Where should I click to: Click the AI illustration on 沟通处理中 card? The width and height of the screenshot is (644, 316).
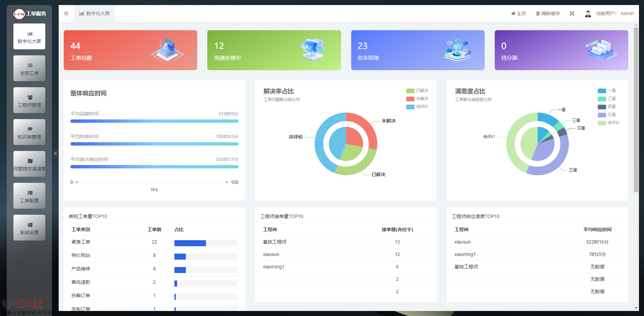(313, 49)
